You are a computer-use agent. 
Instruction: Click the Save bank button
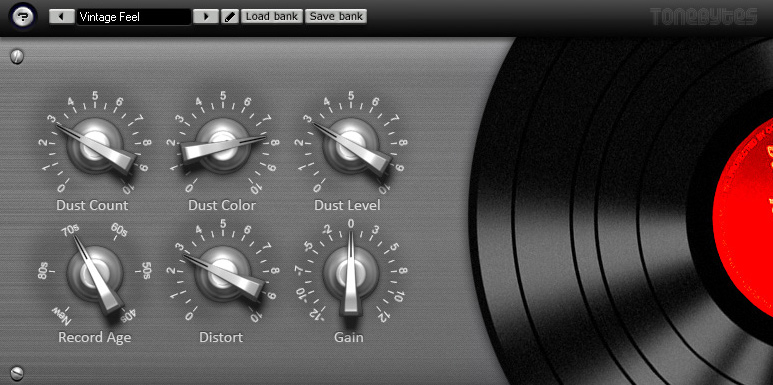coord(336,16)
